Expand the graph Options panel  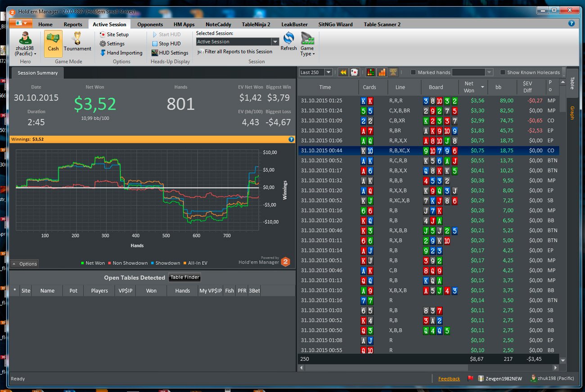24,264
